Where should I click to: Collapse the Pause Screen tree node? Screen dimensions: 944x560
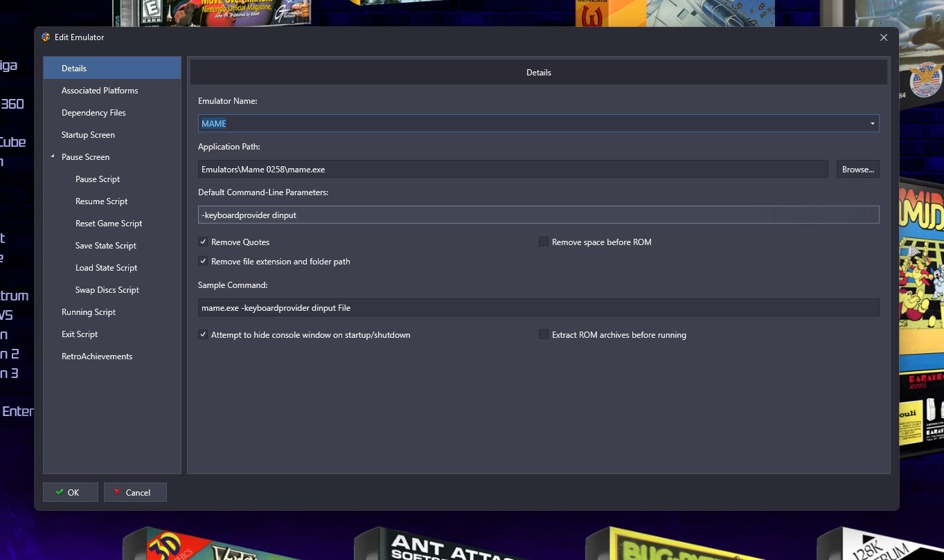tap(53, 157)
